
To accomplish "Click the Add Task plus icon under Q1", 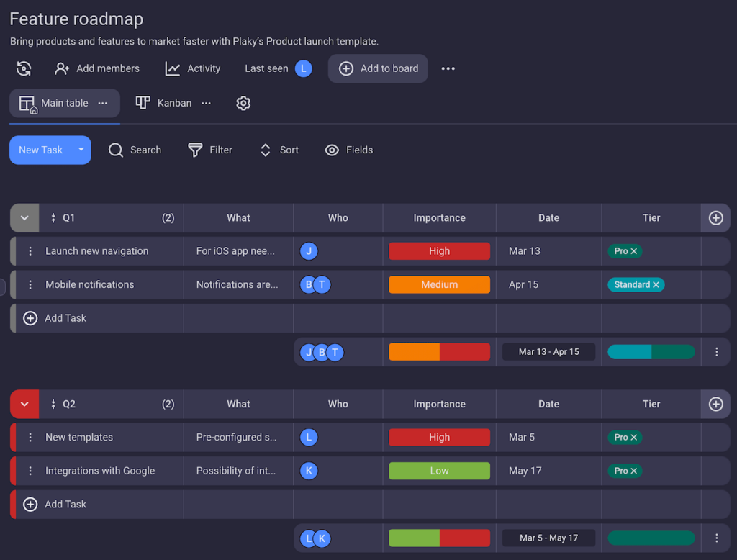I will (30, 317).
